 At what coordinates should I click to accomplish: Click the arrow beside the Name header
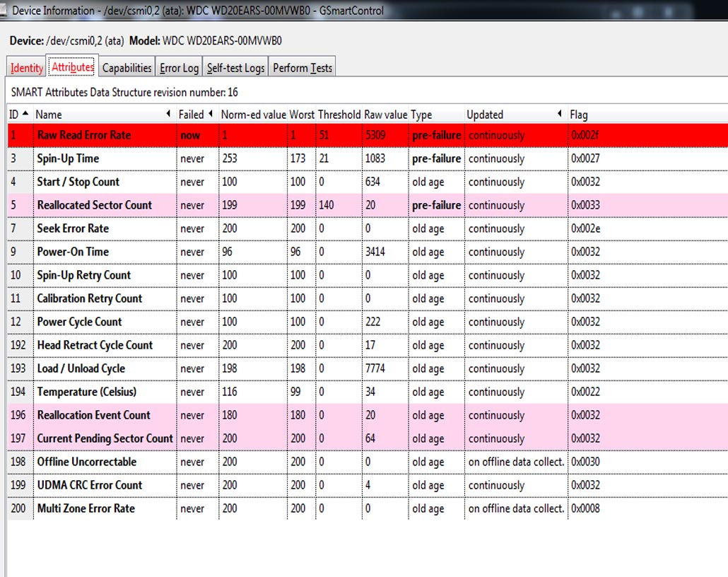[x=168, y=113]
